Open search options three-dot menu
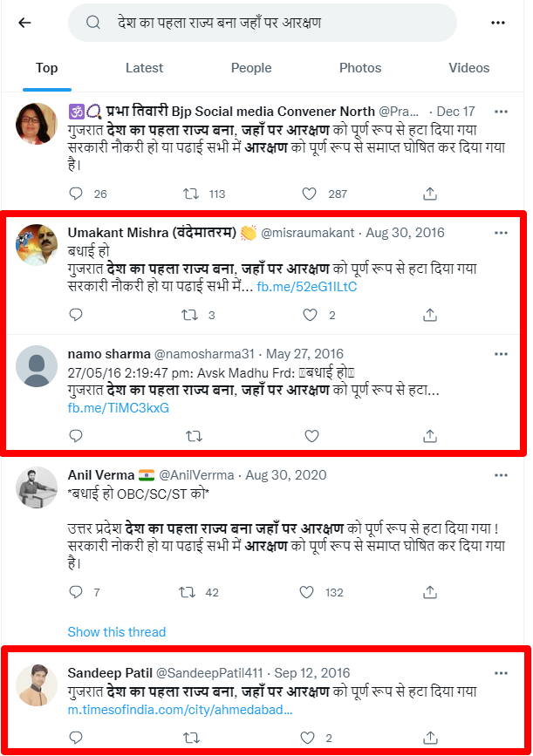 click(498, 23)
